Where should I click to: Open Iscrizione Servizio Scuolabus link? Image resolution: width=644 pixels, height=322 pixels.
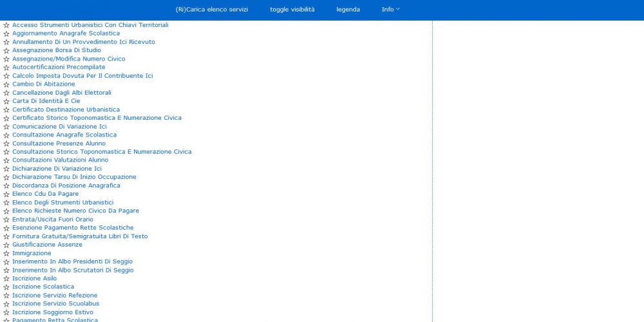pos(56,303)
